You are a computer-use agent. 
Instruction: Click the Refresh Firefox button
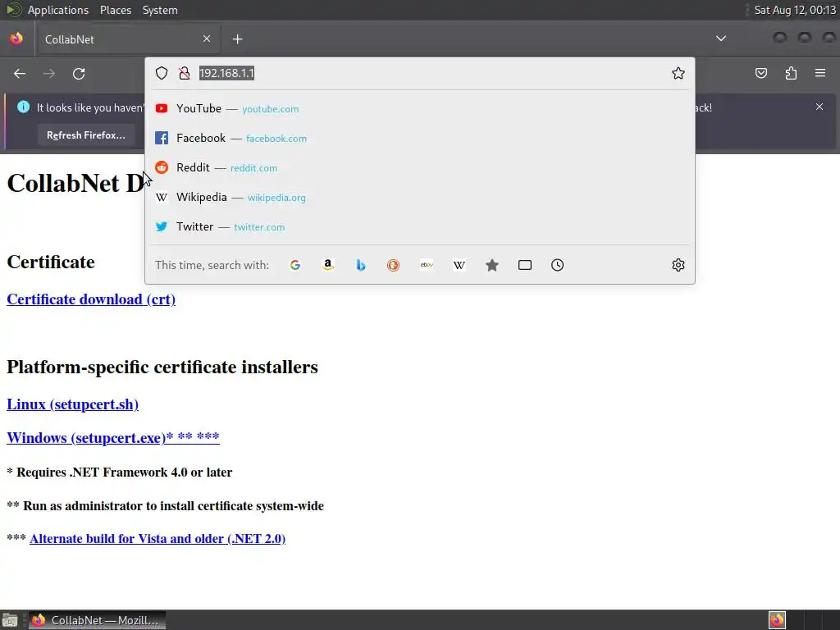pyautogui.click(x=85, y=135)
